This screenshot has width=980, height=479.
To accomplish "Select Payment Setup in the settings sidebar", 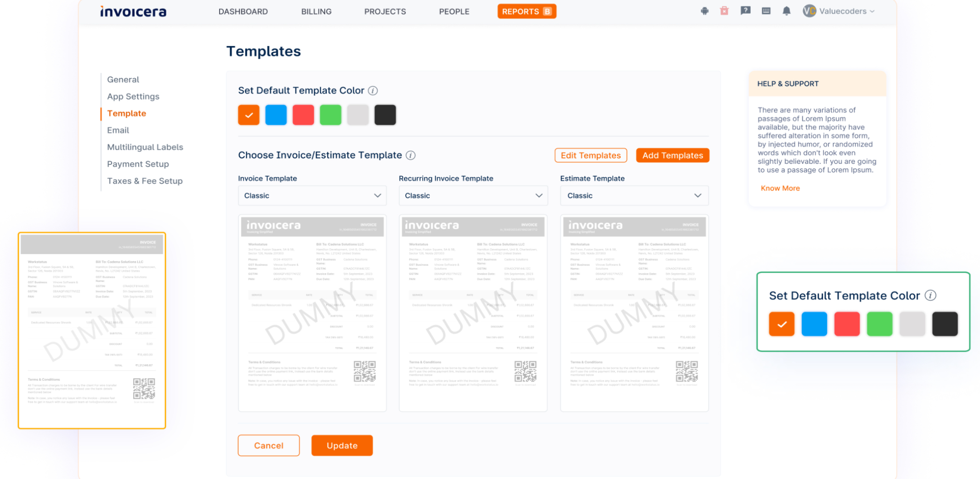I will tap(138, 164).
